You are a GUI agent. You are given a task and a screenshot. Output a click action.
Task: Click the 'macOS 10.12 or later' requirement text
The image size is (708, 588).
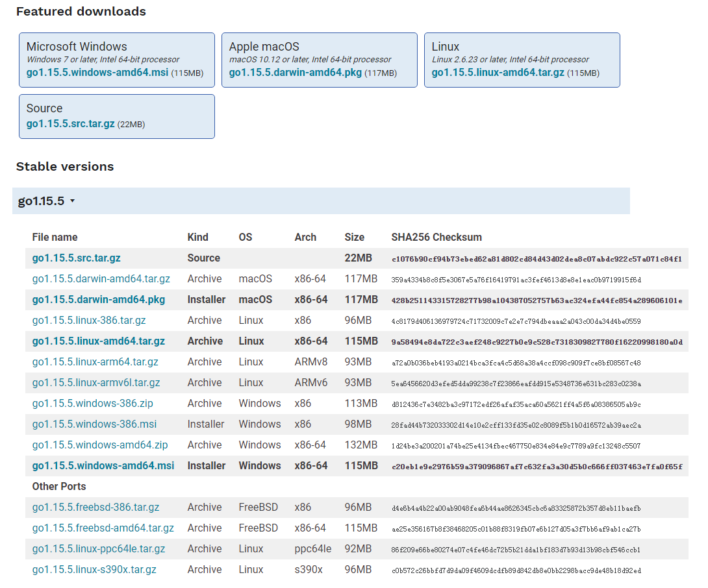310,60
